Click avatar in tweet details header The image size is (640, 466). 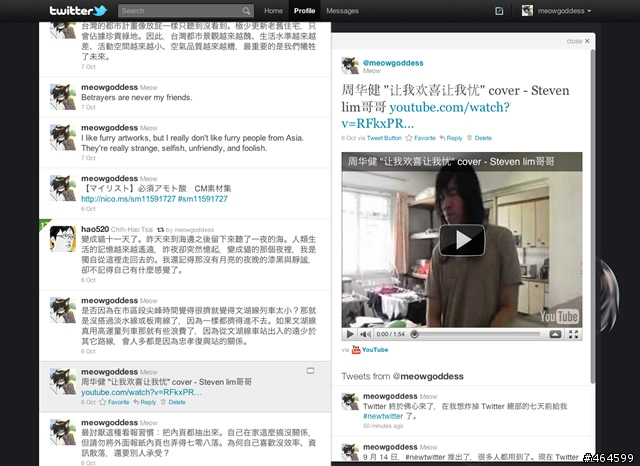(350, 65)
